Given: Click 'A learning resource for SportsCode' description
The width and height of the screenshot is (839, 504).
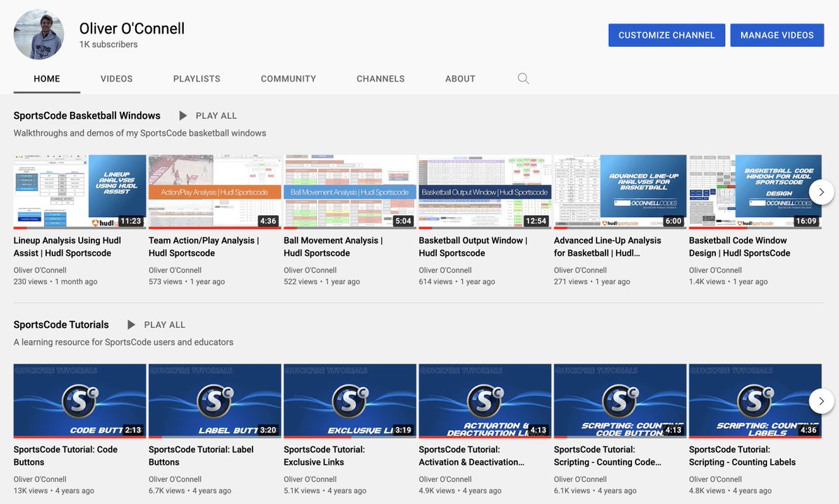Looking at the screenshot, I should [124, 343].
